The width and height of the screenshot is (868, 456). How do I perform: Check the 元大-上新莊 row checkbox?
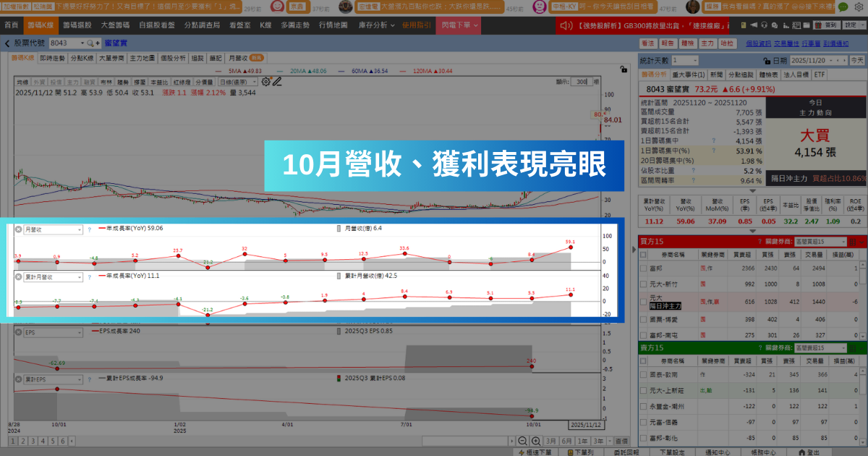pos(644,389)
